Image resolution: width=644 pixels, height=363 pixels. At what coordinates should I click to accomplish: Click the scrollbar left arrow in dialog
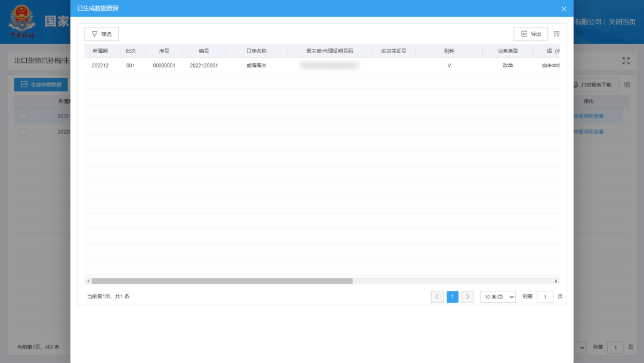[88, 281]
